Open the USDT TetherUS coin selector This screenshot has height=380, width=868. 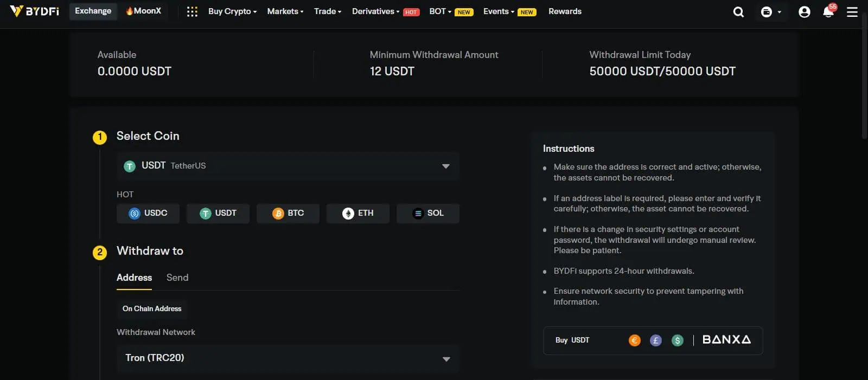click(x=288, y=166)
